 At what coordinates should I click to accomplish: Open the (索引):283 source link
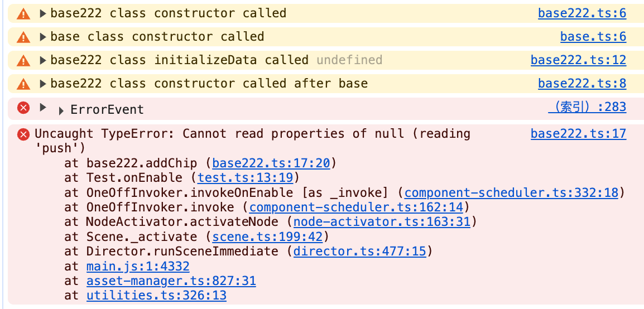(x=587, y=107)
